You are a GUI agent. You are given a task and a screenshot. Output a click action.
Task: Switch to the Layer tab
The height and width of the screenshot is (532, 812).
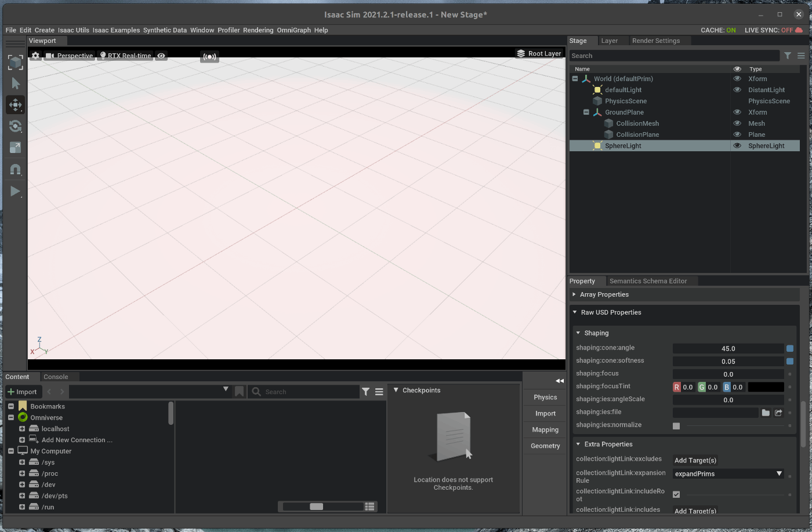click(x=609, y=41)
